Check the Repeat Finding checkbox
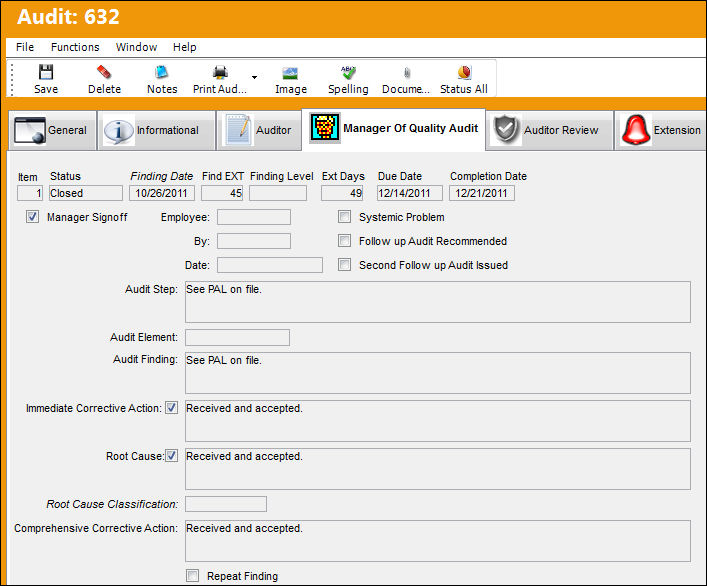The image size is (707, 586). pos(193,576)
